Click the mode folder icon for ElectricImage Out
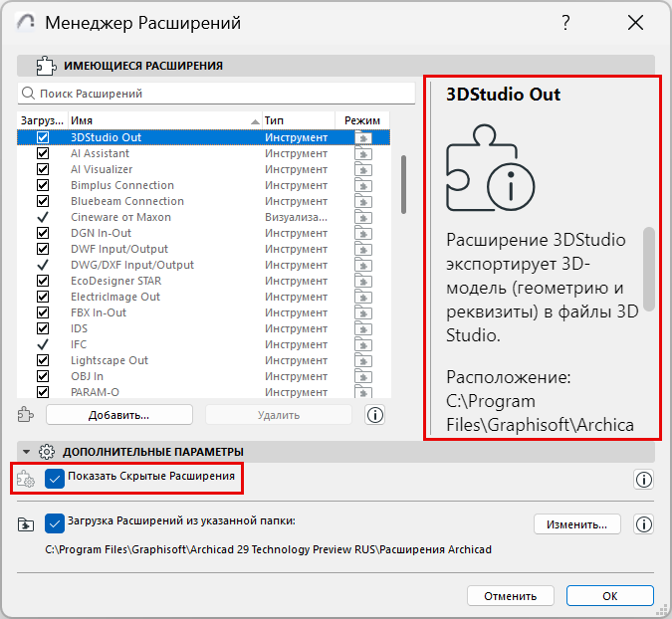 [363, 297]
